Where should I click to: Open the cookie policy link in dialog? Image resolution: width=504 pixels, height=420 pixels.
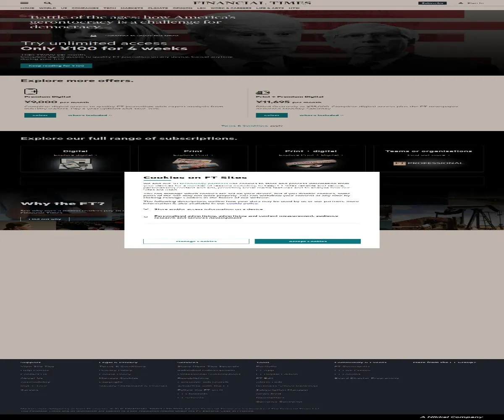[x=242, y=203]
